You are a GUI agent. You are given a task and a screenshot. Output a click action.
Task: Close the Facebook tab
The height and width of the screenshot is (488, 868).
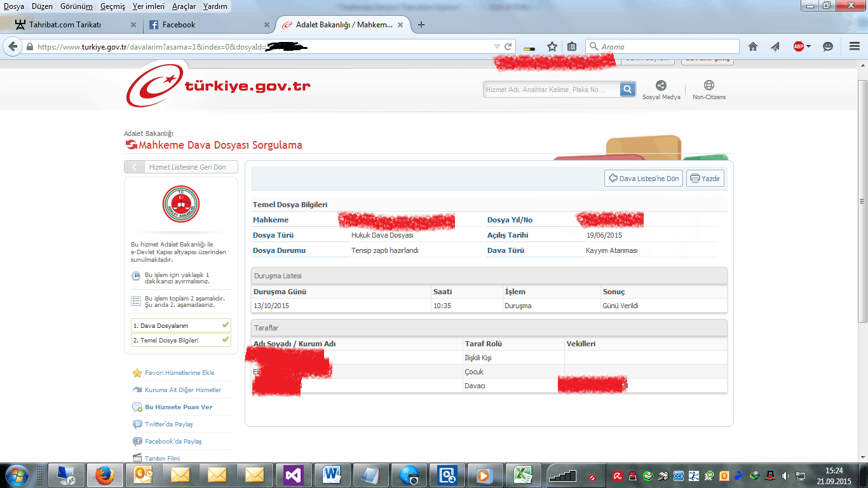point(268,25)
